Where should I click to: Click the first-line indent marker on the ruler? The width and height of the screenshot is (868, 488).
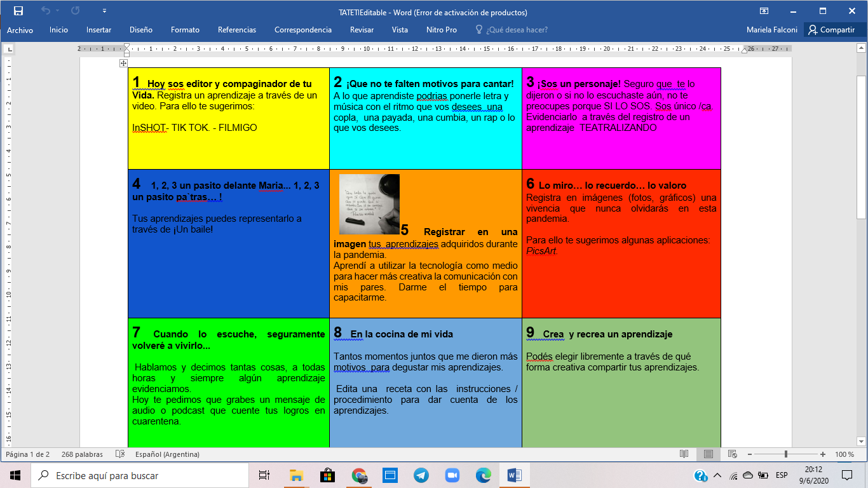coord(127,46)
